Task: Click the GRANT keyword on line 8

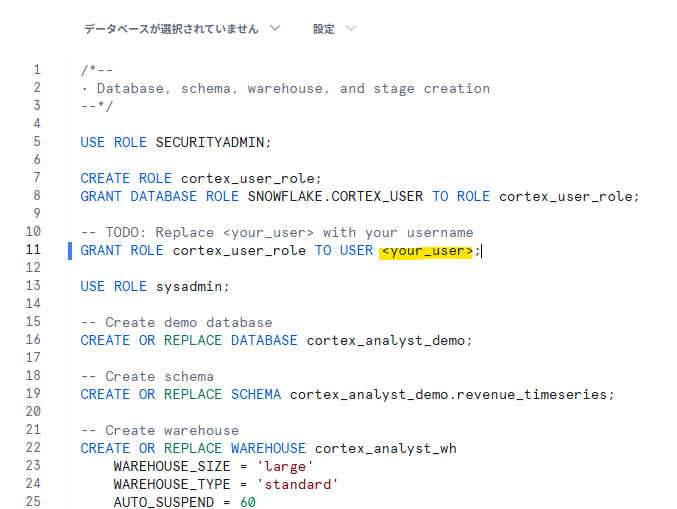Action: [101, 196]
